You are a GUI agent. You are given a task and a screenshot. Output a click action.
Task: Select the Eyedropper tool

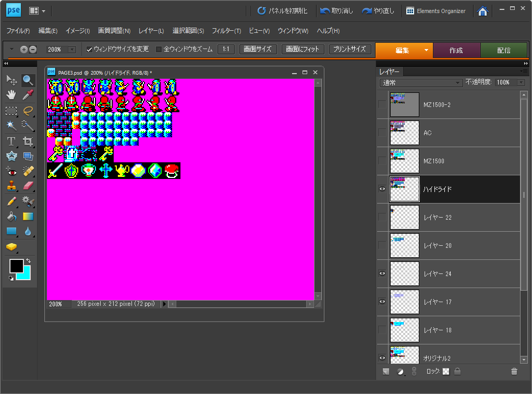[28, 95]
